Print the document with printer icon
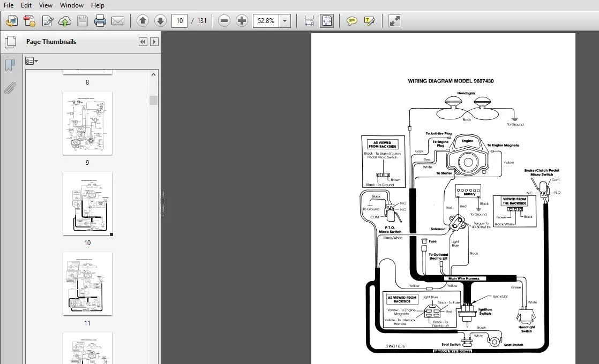The width and height of the screenshot is (599, 364). [100, 20]
